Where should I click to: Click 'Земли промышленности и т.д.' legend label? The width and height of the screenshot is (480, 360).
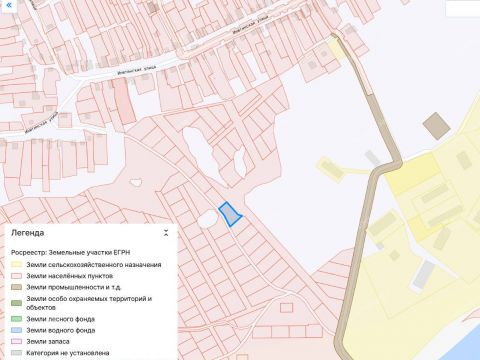(x=74, y=287)
